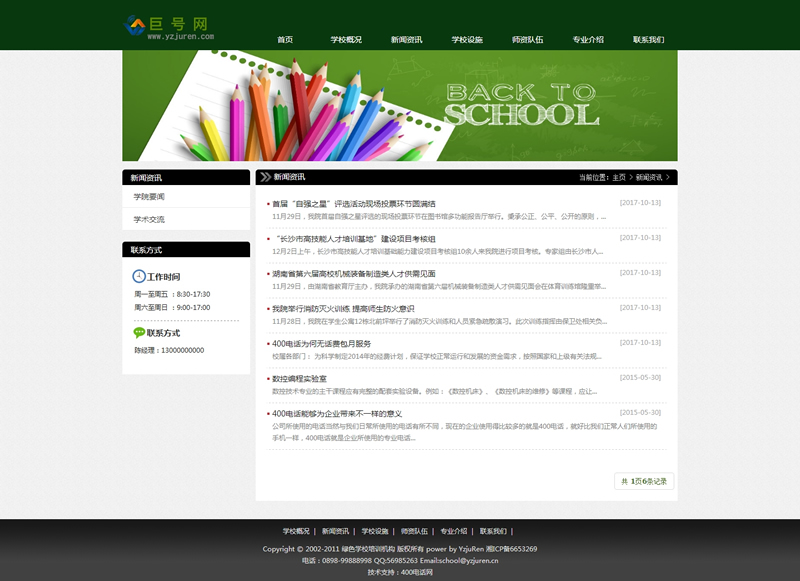The width and height of the screenshot is (800, 581).
Task: Open 首页 in the top navigation
Action: 285,40
